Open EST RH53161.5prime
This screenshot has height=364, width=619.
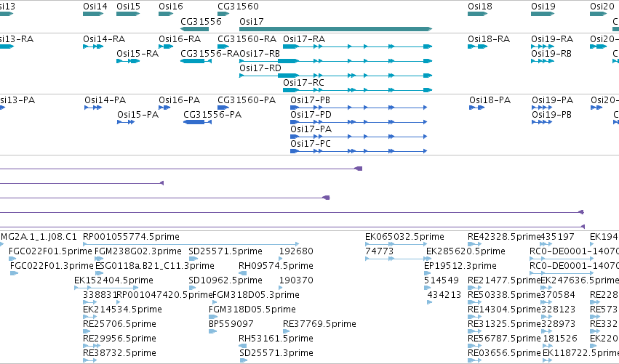[276, 339]
